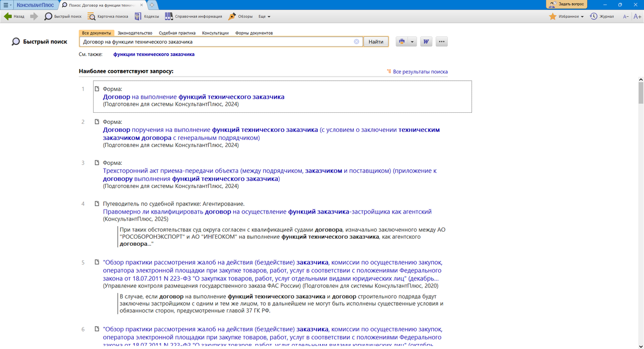Open 'Трехсторонний акт приема-передачи объекта' result
The width and height of the screenshot is (644, 349).
point(270,175)
